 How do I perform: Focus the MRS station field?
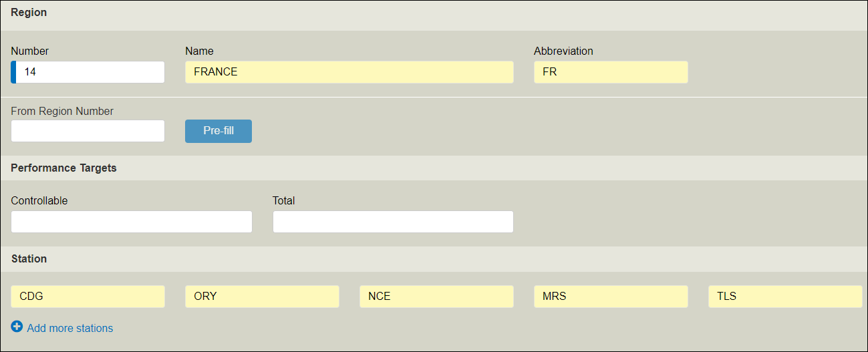pos(611,297)
